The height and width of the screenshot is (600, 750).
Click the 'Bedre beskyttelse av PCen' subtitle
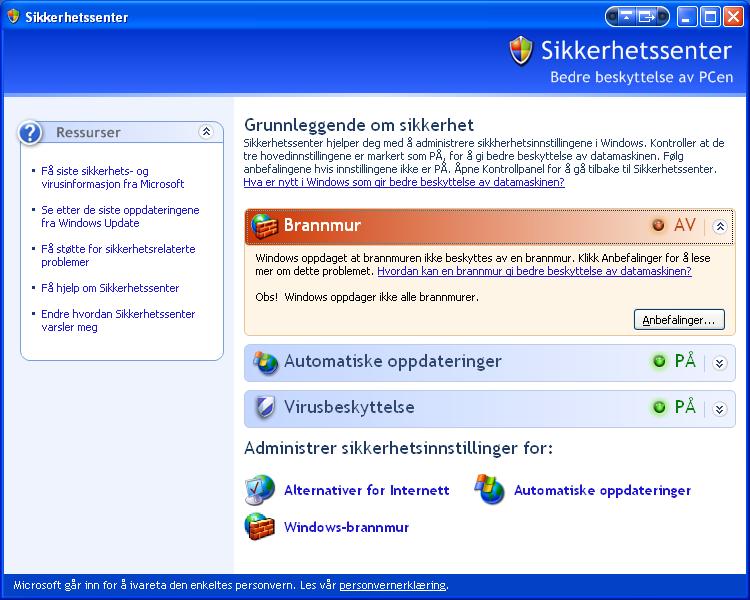click(641, 77)
